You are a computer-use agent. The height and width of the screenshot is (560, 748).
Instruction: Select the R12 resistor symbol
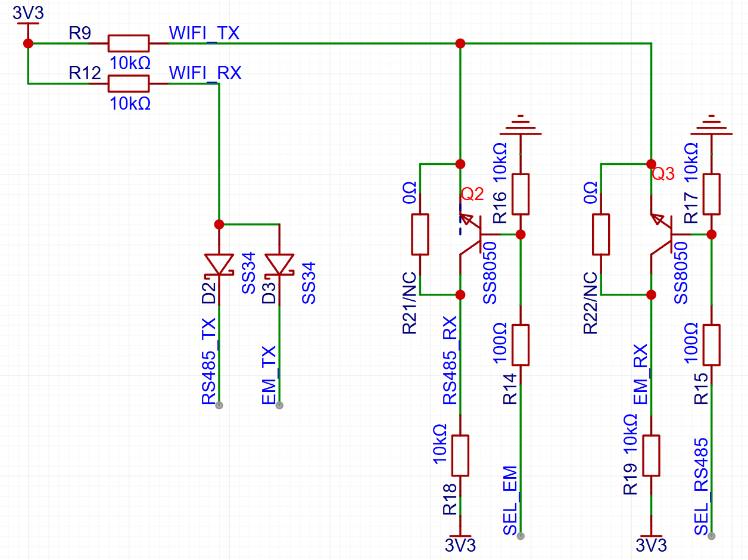tap(128, 83)
